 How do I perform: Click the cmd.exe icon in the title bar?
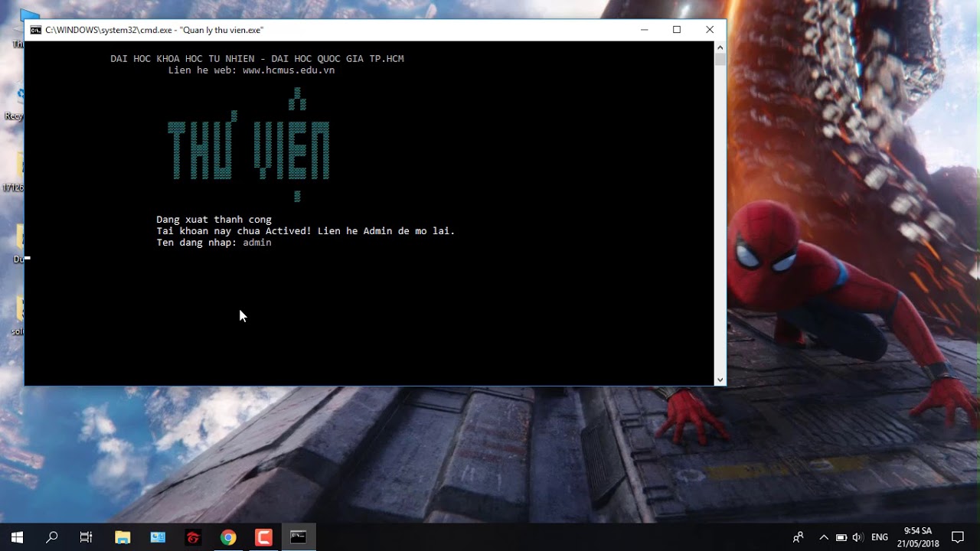coord(35,30)
